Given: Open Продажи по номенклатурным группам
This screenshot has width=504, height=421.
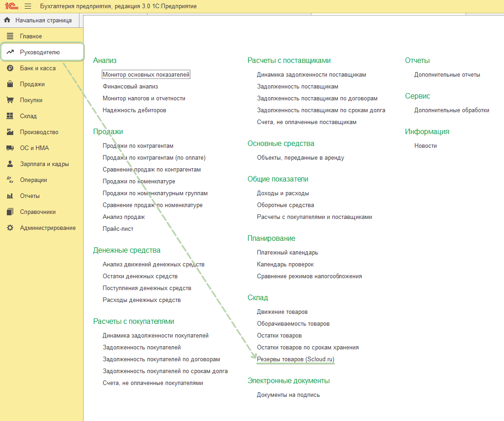Looking at the screenshot, I should (x=155, y=193).
